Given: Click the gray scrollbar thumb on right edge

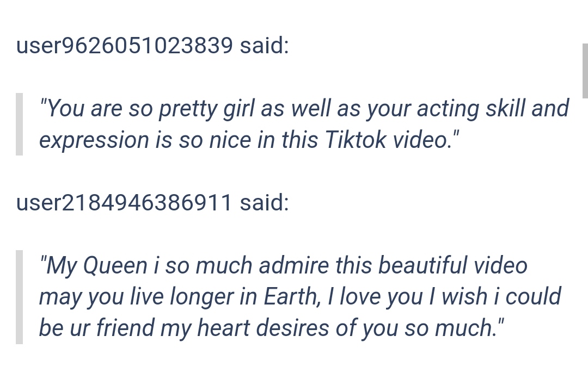Looking at the screenshot, I should click(x=585, y=71).
